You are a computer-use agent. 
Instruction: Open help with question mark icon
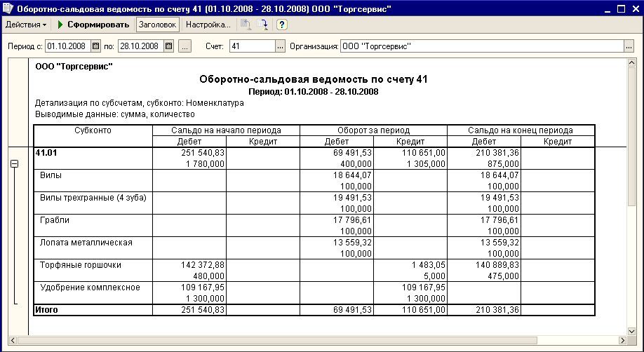(x=281, y=25)
